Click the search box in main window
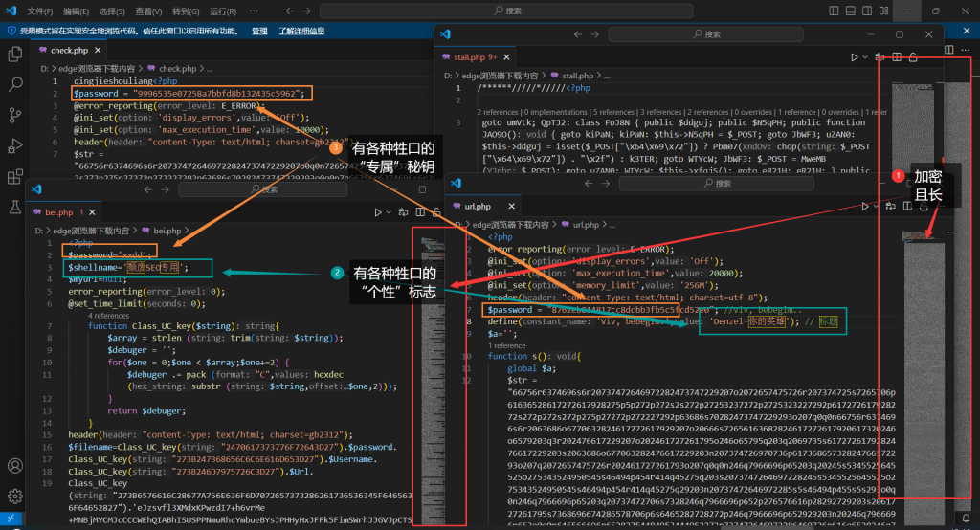Screen dimensions: 980x530 (506, 11)
